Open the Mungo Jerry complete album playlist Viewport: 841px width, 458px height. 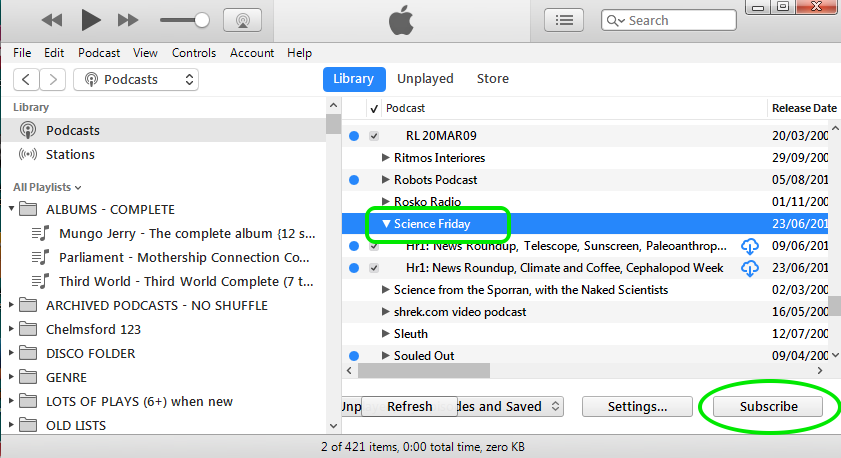(187, 233)
